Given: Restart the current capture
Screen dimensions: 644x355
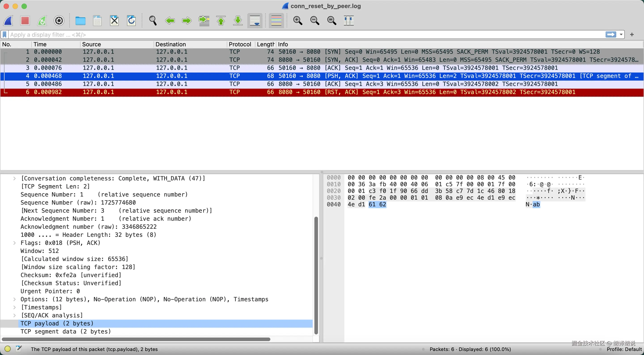Looking at the screenshot, I should 42,21.
